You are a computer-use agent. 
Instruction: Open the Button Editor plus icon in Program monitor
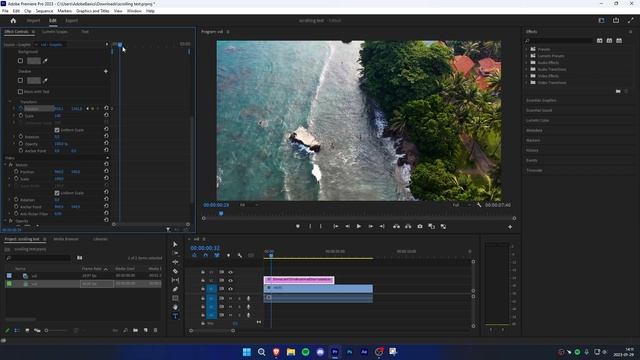click(x=510, y=227)
